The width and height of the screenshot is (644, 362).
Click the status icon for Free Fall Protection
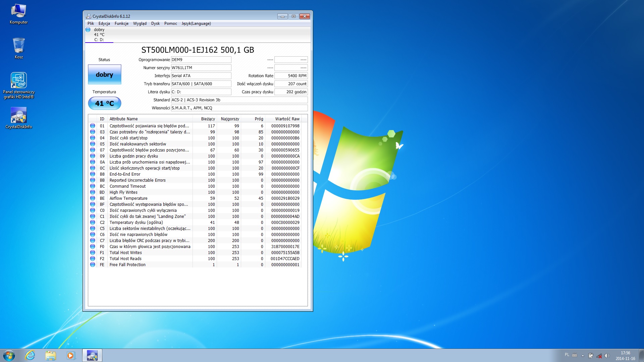pos(93,264)
